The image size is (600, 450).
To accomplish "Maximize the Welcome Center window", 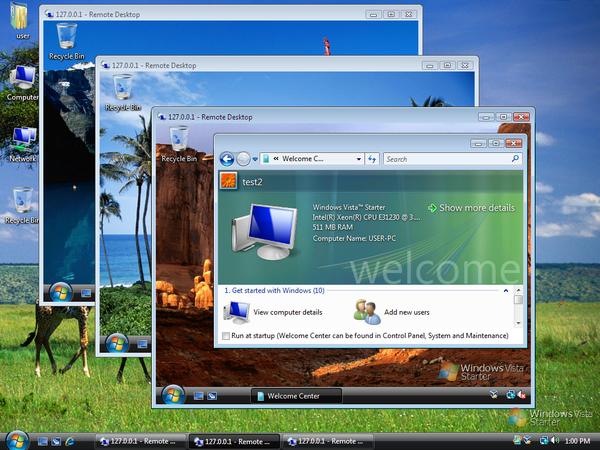I will tap(496, 143).
